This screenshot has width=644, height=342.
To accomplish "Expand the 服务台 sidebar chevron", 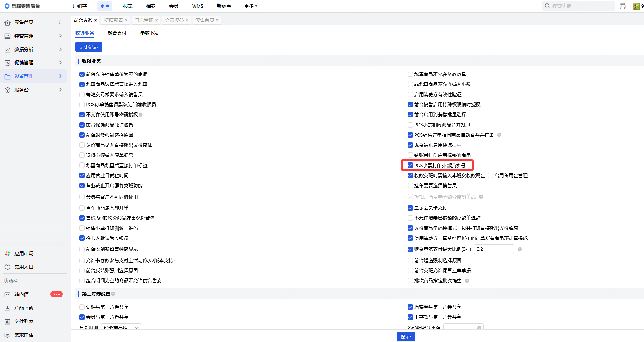I will click(x=61, y=90).
